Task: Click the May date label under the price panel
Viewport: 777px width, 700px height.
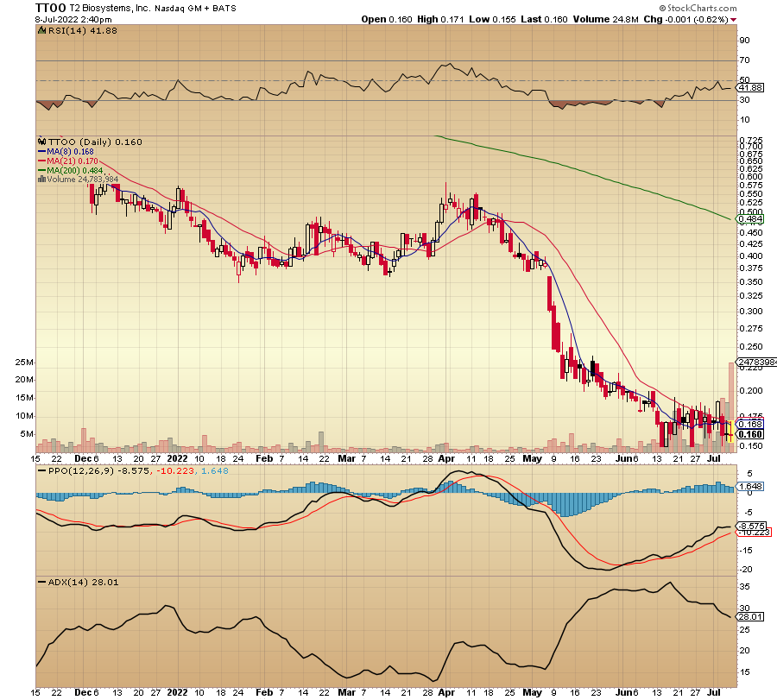Action: tap(532, 458)
